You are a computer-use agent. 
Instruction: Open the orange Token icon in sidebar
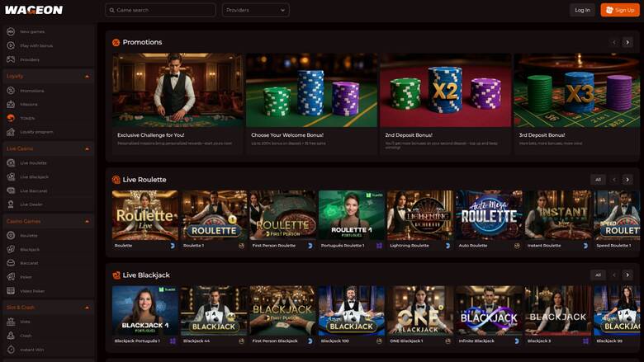pyautogui.click(x=11, y=118)
